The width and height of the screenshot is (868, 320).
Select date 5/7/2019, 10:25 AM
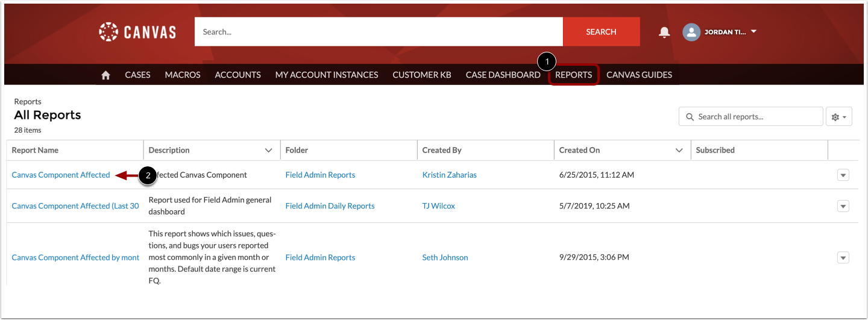click(x=594, y=206)
